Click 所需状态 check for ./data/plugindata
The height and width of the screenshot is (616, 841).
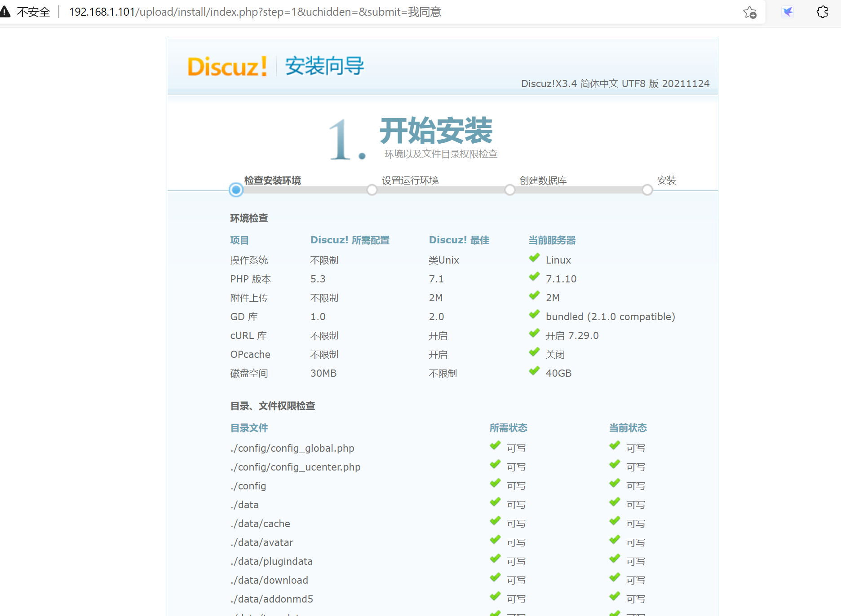(x=495, y=559)
